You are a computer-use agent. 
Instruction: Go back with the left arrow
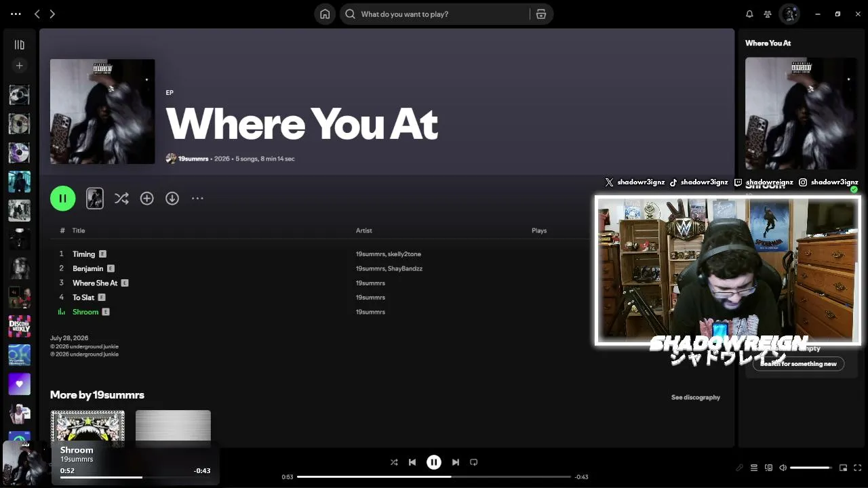tap(37, 14)
